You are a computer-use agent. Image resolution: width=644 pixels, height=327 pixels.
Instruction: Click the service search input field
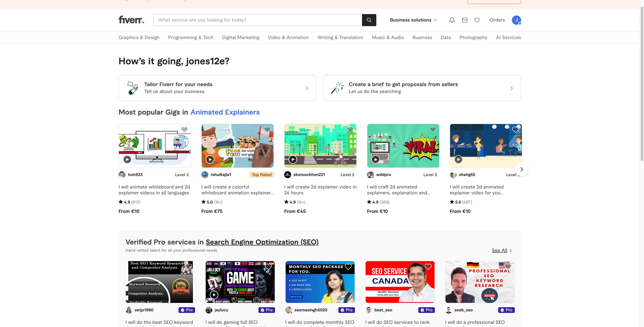point(257,20)
